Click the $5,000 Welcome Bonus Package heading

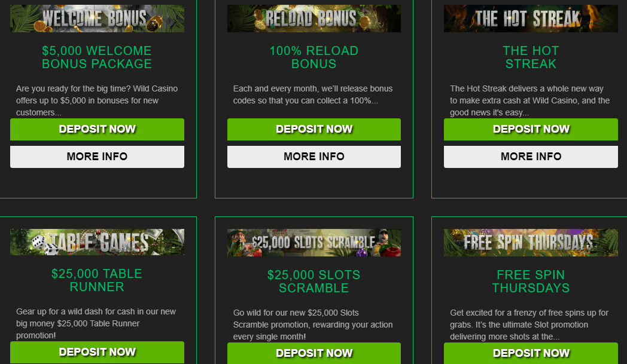97,57
